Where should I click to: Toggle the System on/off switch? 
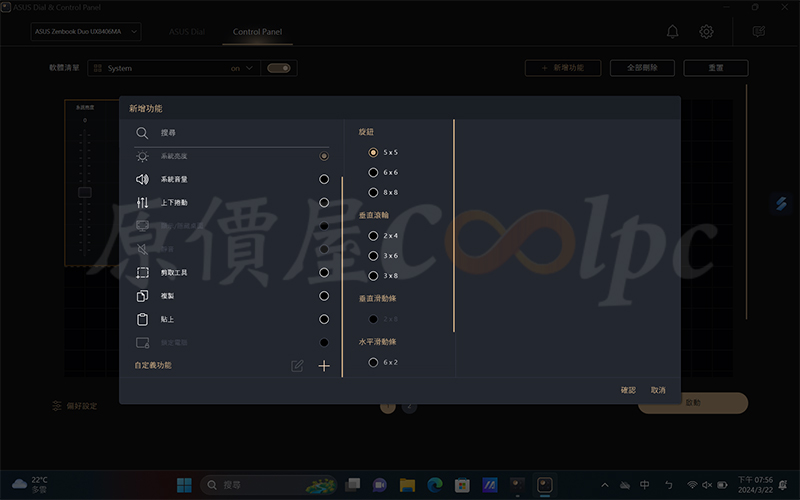(x=279, y=68)
